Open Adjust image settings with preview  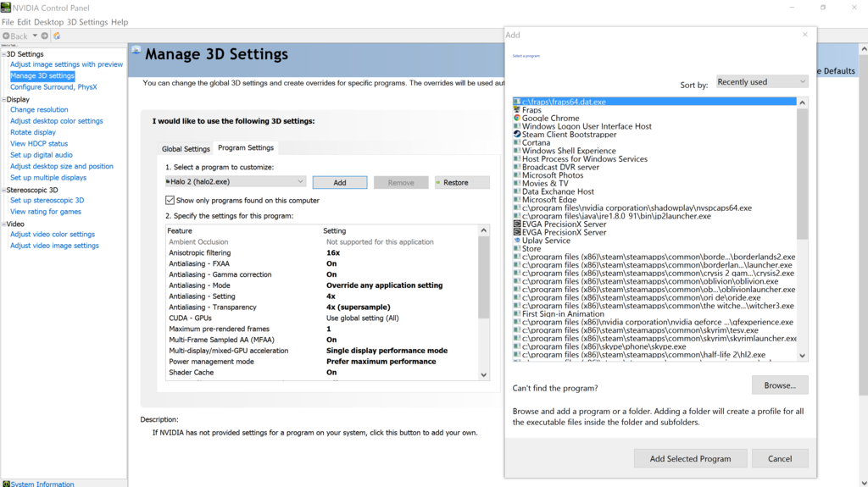pyautogui.click(x=66, y=64)
